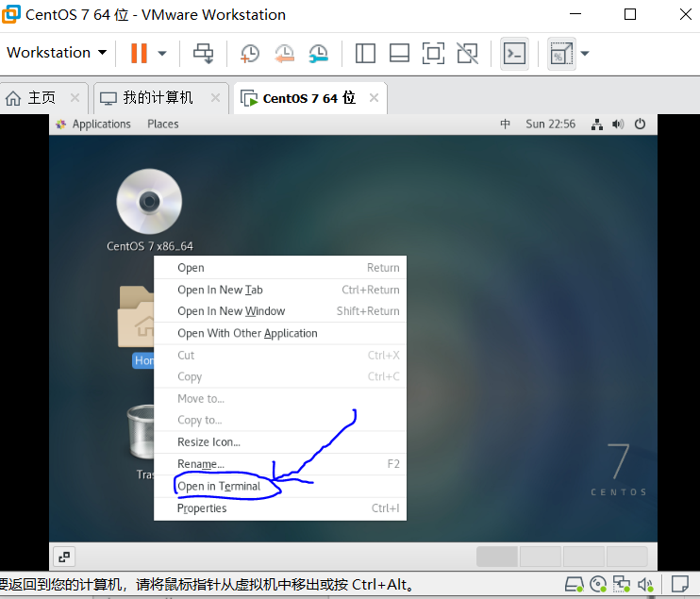Click the stretch guest display icon
The image size is (700, 599).
pos(561,54)
